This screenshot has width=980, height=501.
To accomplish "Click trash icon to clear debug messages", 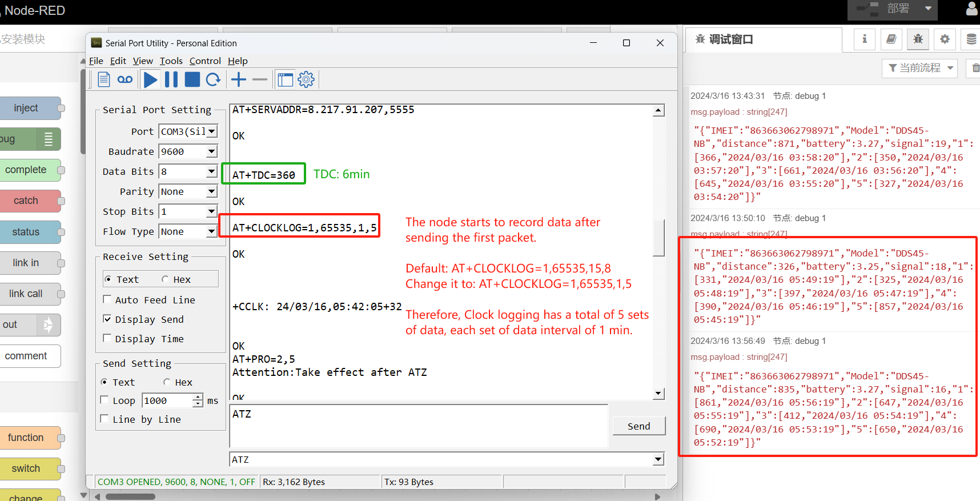I will point(975,68).
